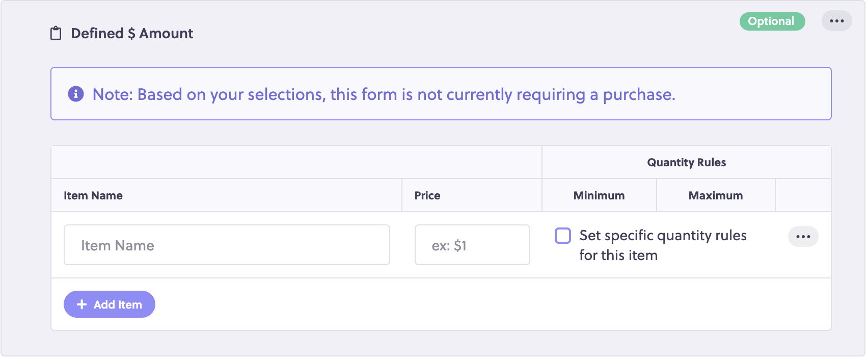Click the note about purchase not required
The image size is (868, 357).
383,94
